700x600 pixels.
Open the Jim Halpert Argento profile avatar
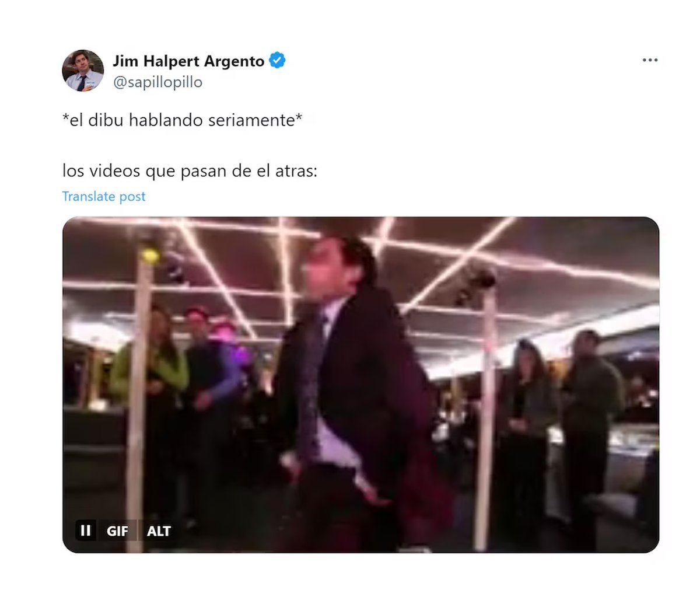[83, 71]
